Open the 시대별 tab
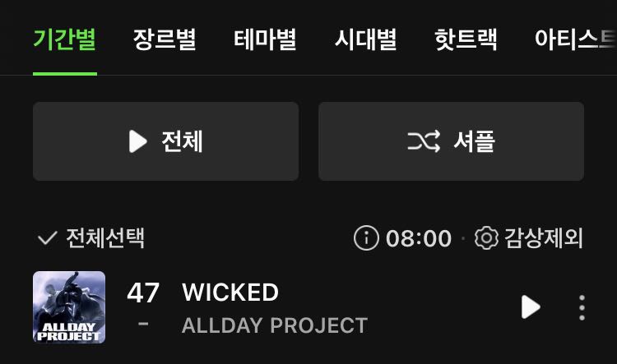The image size is (617, 364). point(365,39)
